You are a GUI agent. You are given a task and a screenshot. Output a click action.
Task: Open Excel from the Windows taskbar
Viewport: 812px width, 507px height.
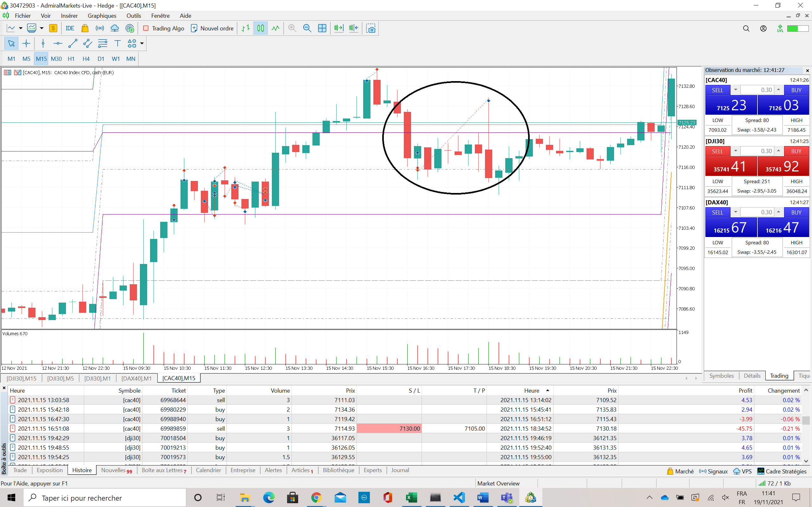coord(411,497)
